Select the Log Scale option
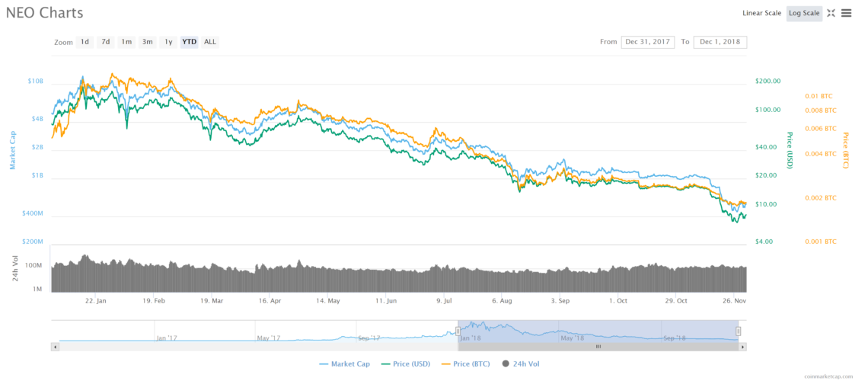868x381 pixels. [x=804, y=13]
